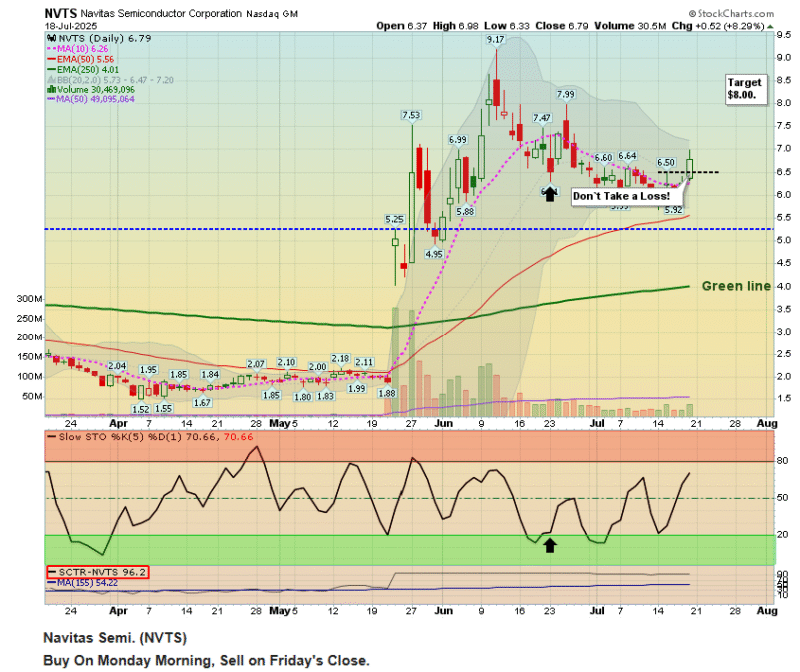The height and width of the screenshot is (672, 800).
Task: Click the pink MA(10) dotted-line legend icon
Action: tap(52, 48)
